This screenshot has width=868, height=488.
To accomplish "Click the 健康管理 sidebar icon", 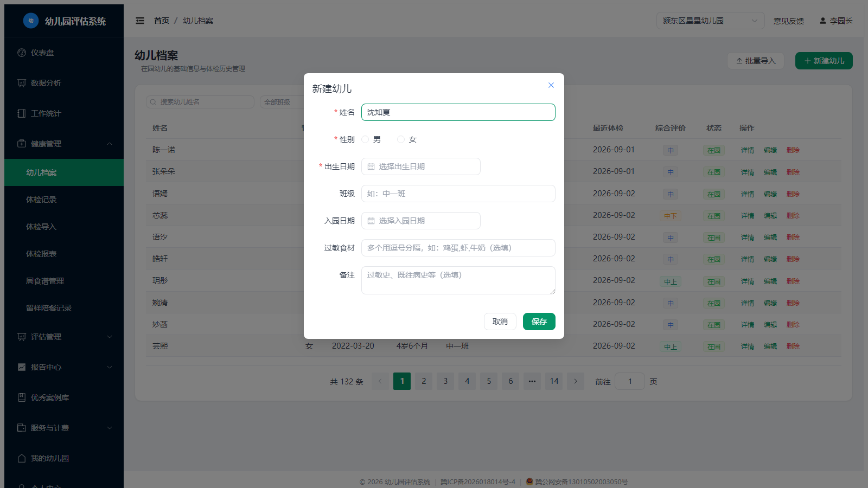I will [22, 144].
